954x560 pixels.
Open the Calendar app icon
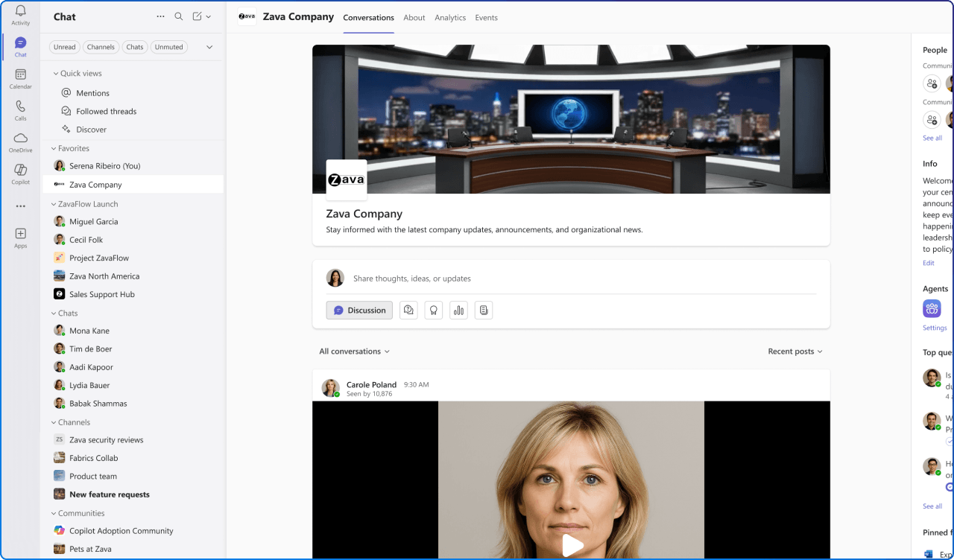[x=20, y=78]
